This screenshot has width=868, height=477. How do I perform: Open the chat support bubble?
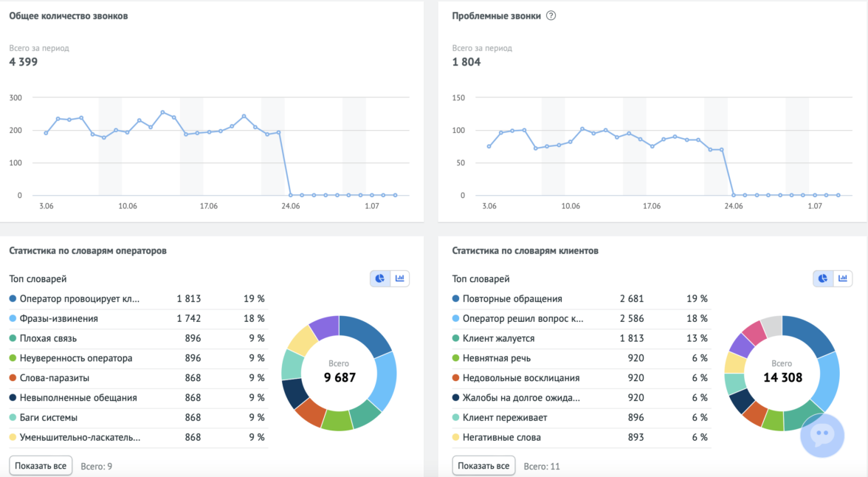pos(821,435)
